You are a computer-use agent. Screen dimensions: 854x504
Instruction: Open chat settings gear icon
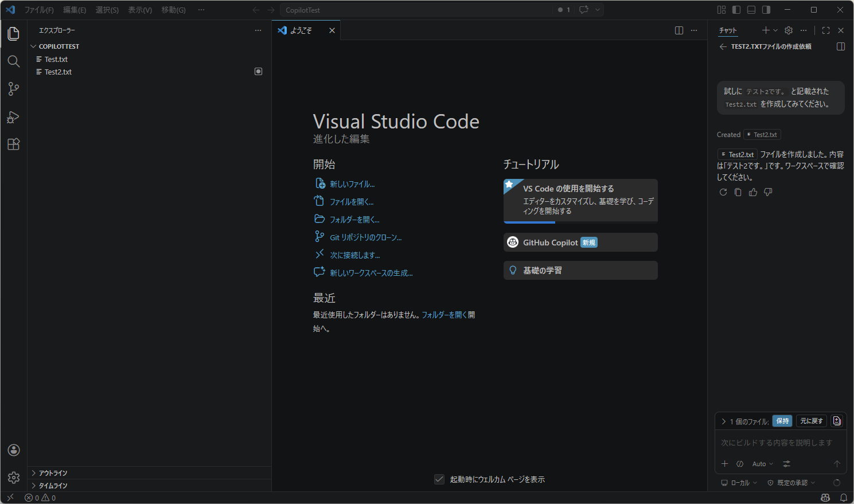(789, 30)
